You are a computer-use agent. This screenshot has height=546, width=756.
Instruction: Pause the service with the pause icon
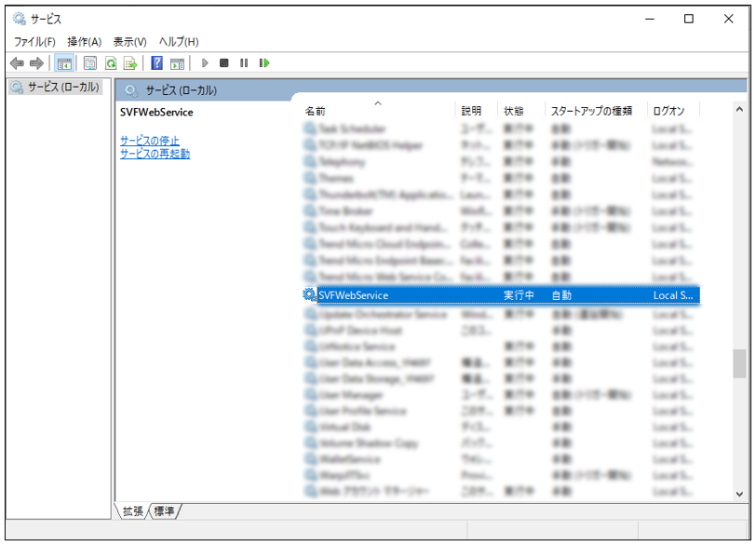point(243,63)
